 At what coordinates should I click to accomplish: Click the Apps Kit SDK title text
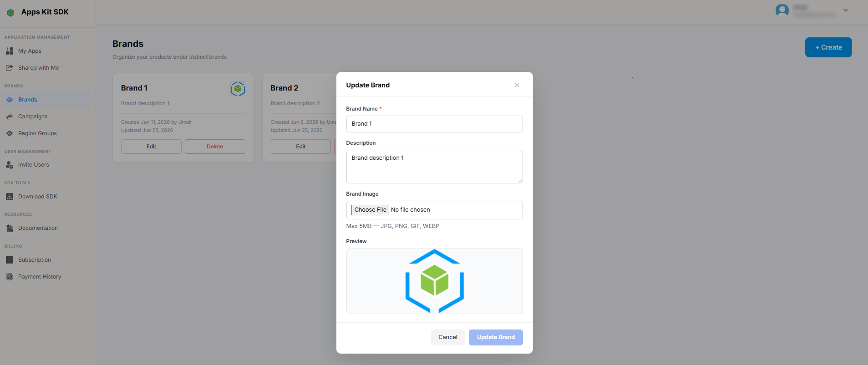[45, 12]
